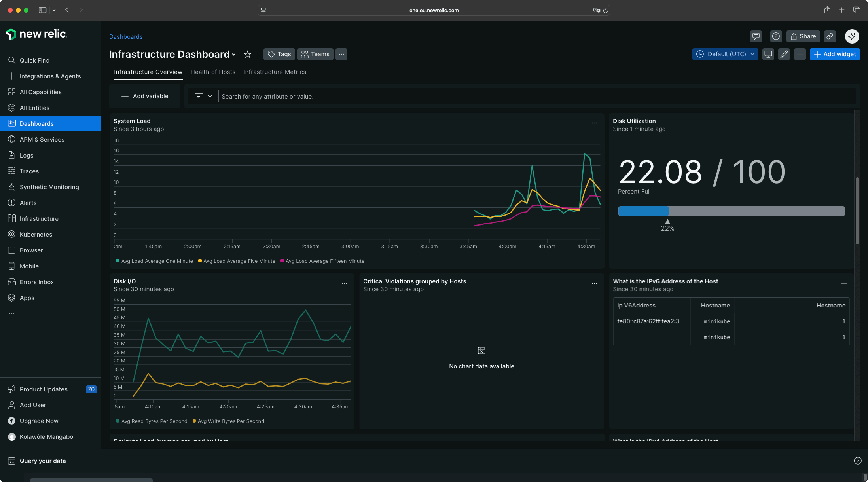Click the Add widget button
This screenshot has width=868, height=482.
coord(835,54)
